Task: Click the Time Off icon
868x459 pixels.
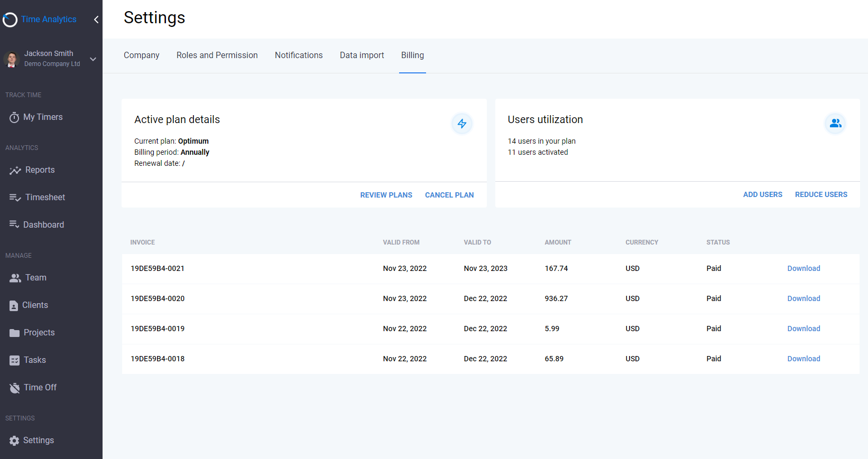Action: tap(14, 388)
